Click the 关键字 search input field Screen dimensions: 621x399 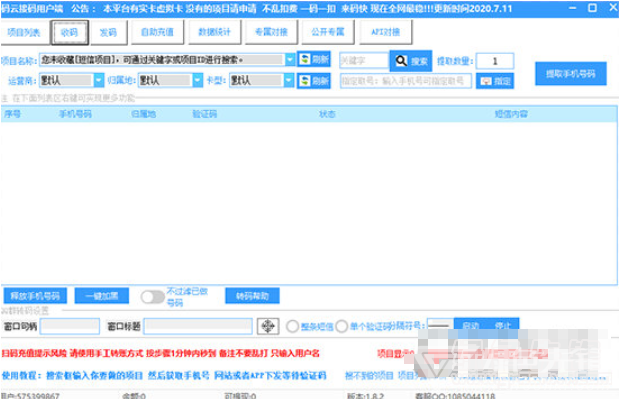[364, 61]
